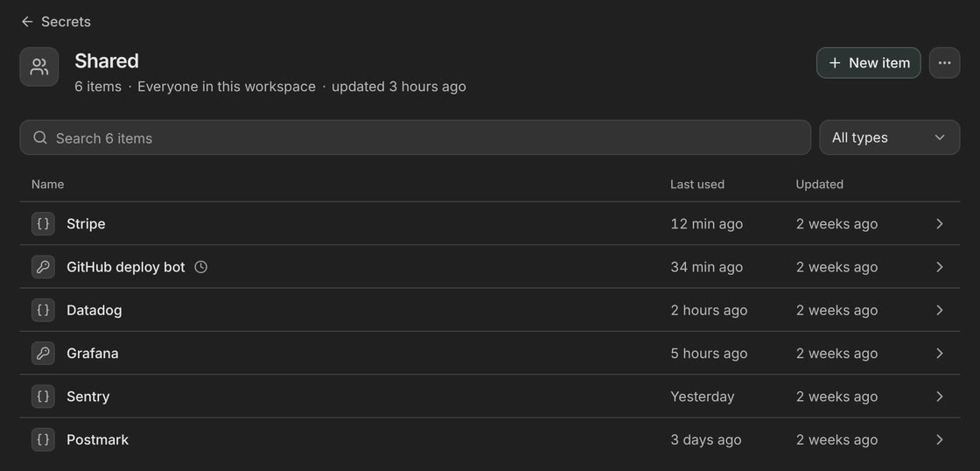Expand Datadog row with its chevron
The image size is (980, 471).
(x=940, y=310)
